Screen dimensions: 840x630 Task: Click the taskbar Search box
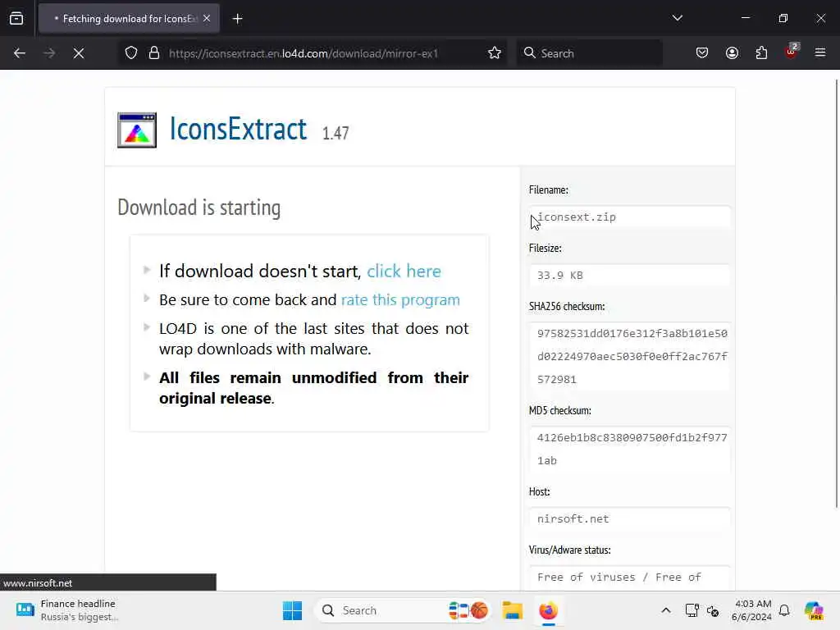402,610
